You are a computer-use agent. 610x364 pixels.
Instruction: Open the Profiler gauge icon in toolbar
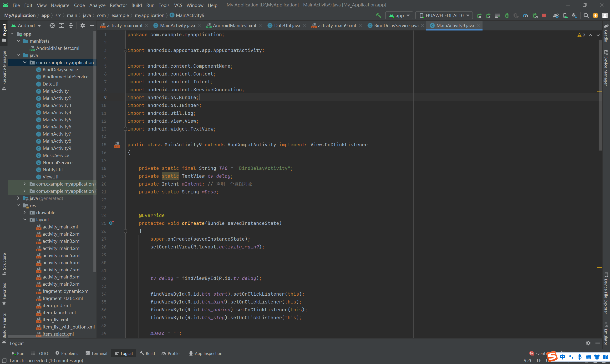point(525,15)
